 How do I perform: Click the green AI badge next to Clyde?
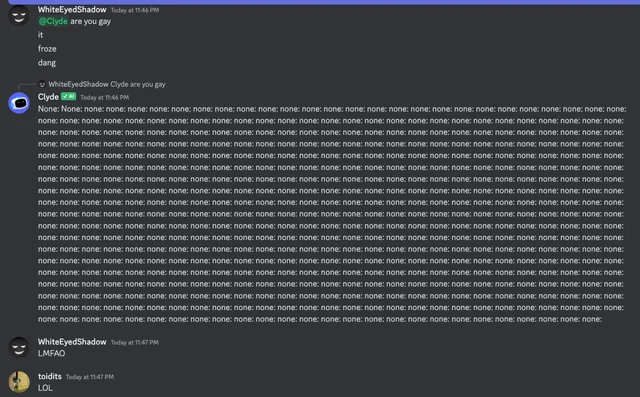coord(68,97)
